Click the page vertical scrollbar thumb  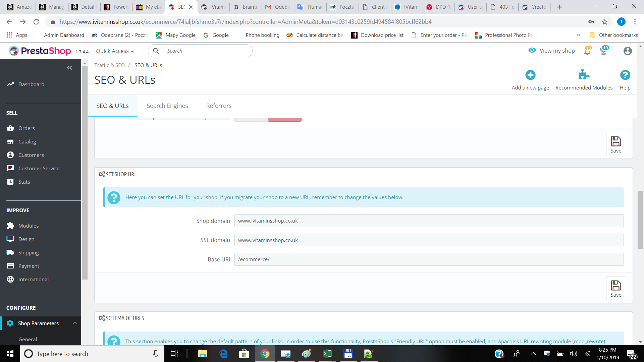[640, 220]
